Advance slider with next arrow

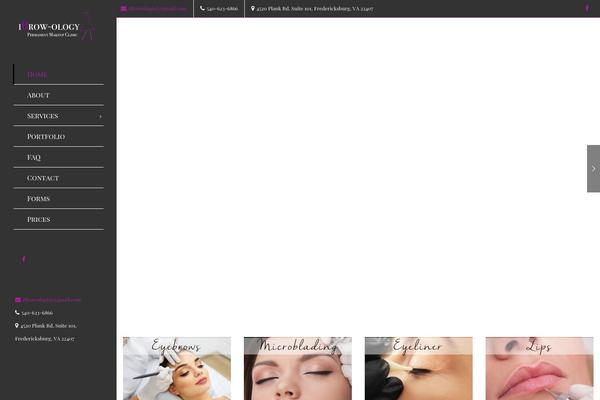point(593,168)
